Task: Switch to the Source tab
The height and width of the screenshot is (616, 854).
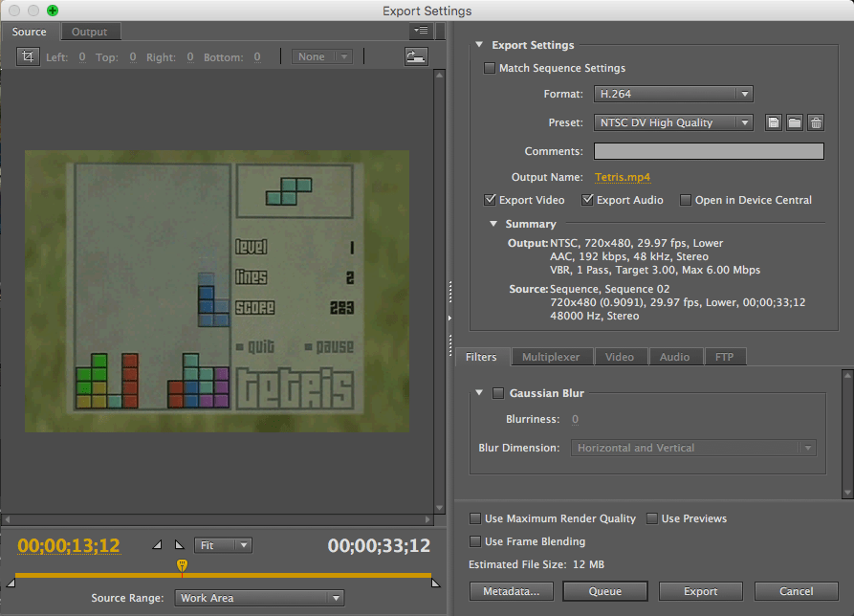Action: click(30, 32)
